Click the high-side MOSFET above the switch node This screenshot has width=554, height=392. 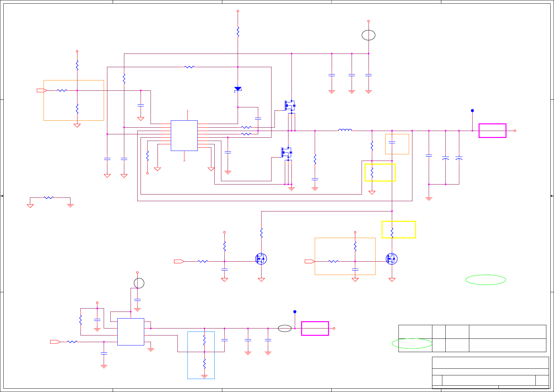[x=290, y=106]
